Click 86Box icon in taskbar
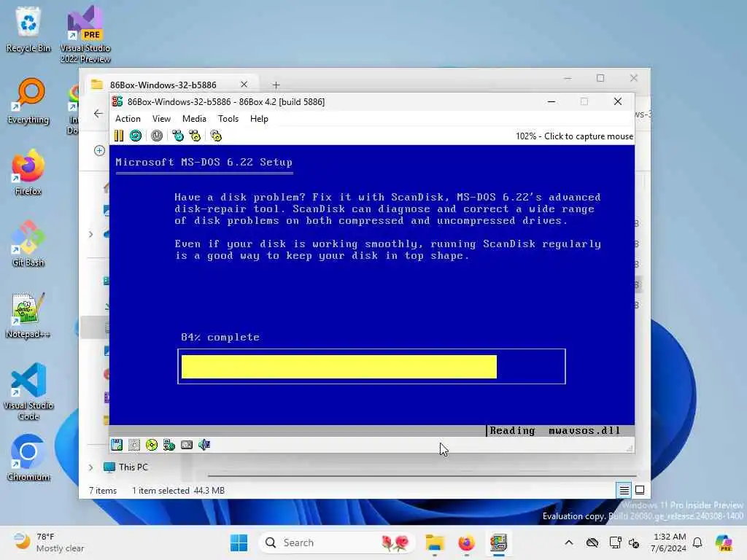The width and height of the screenshot is (747, 560). point(498,542)
